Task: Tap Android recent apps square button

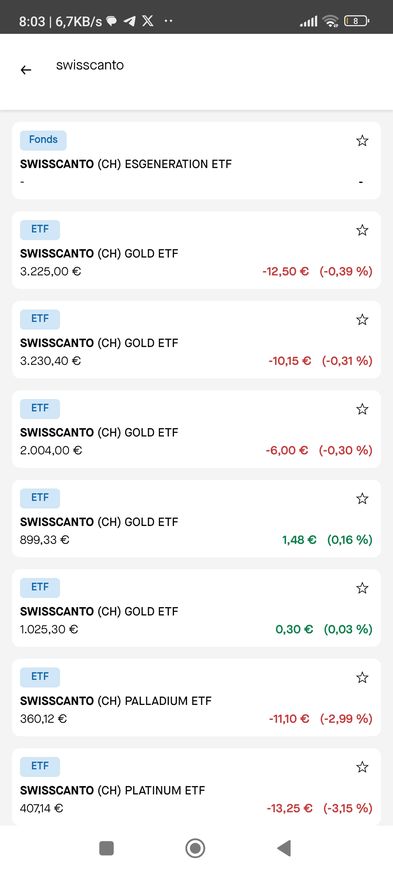Action: tap(106, 849)
